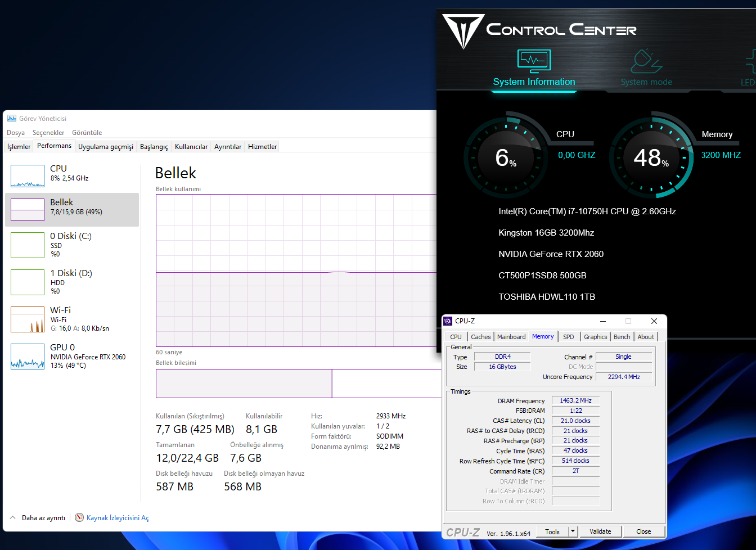Click the Bellek kullanımı memory usage graph
756x550 pixels.
(x=296, y=271)
